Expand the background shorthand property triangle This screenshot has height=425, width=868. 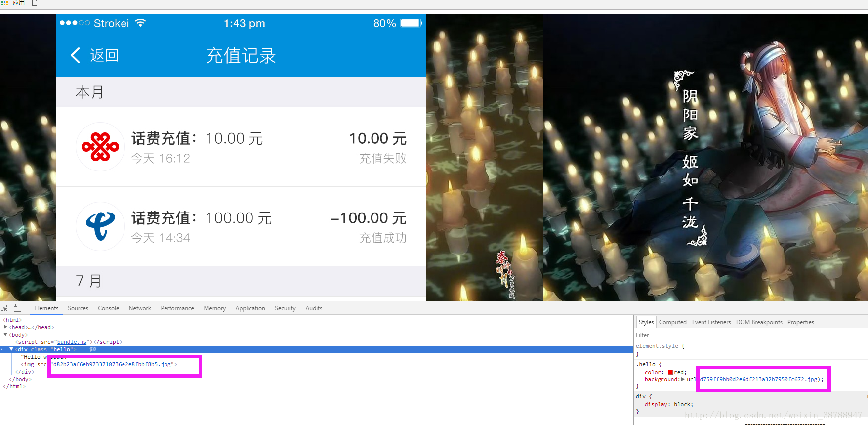(x=683, y=379)
